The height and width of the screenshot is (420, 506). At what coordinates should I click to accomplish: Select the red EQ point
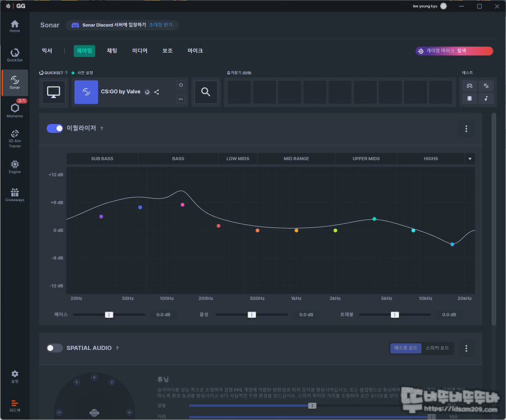click(x=219, y=226)
